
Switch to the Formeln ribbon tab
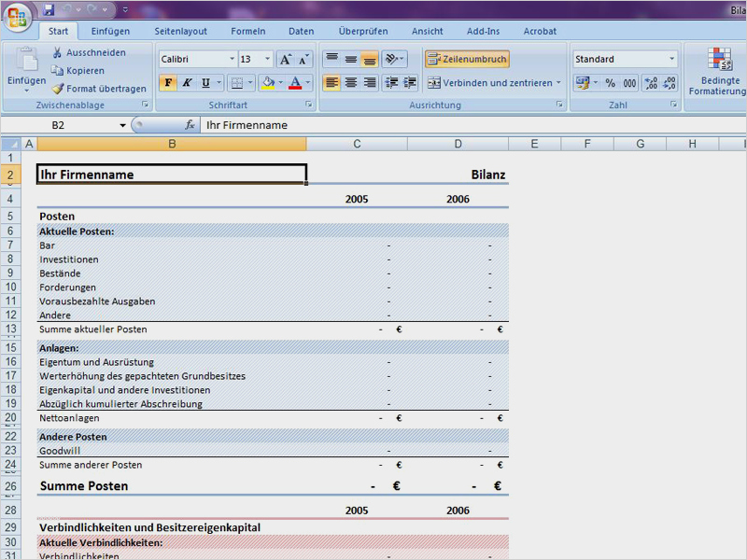[247, 31]
